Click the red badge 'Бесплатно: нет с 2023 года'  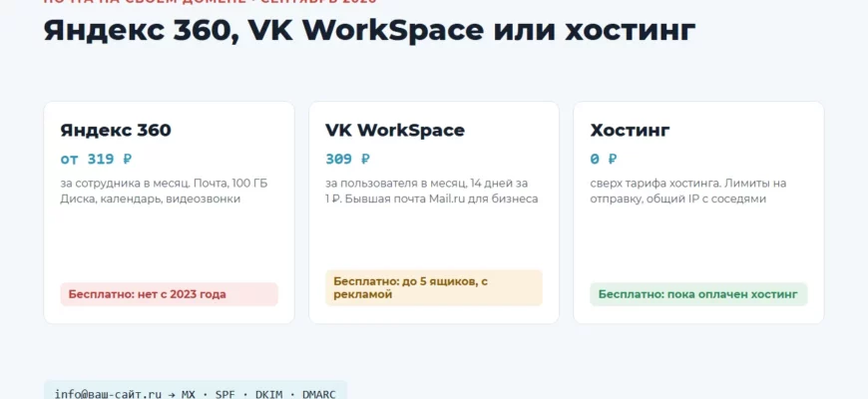pos(169,294)
